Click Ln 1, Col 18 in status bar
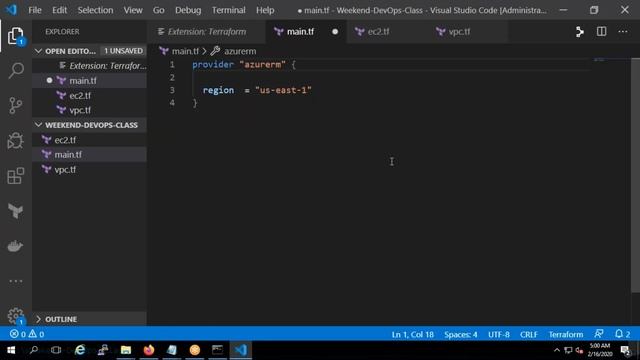 click(x=413, y=334)
